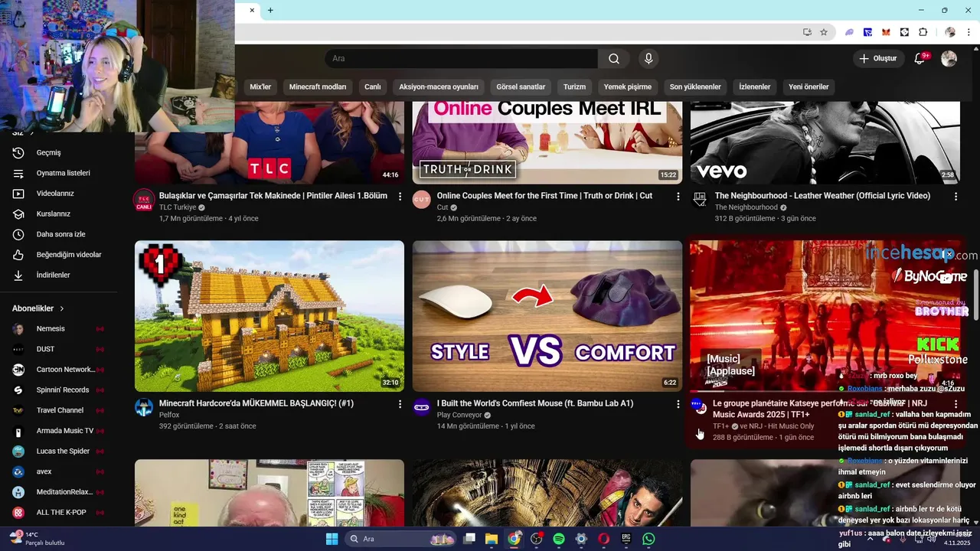Select the İzlenenler filter chip

click(x=755, y=87)
